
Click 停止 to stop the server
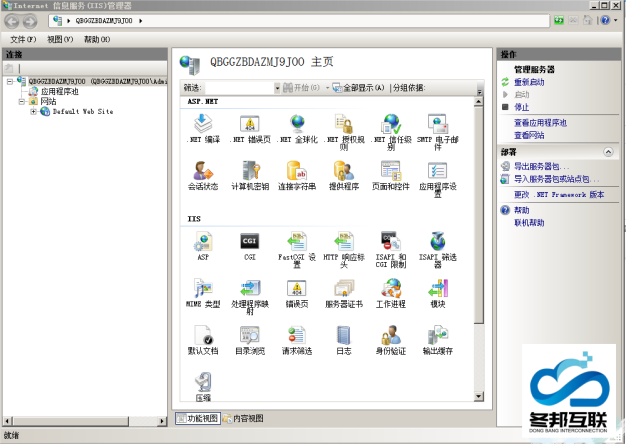521,107
